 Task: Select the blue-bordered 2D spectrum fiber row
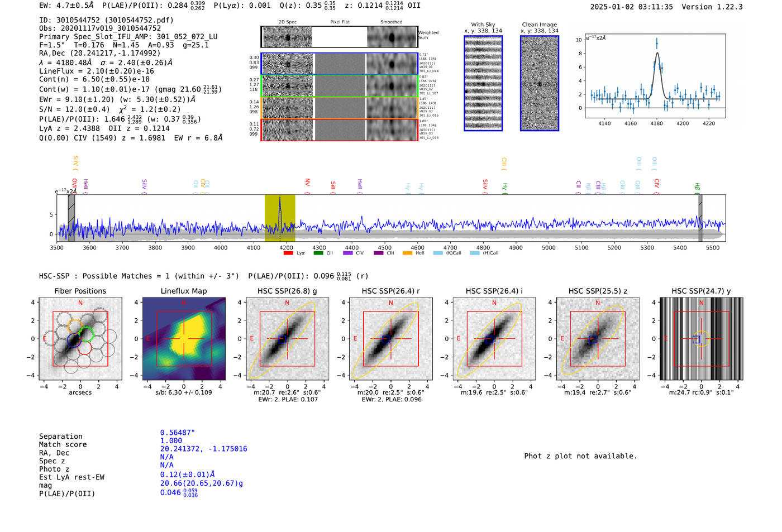click(340, 64)
